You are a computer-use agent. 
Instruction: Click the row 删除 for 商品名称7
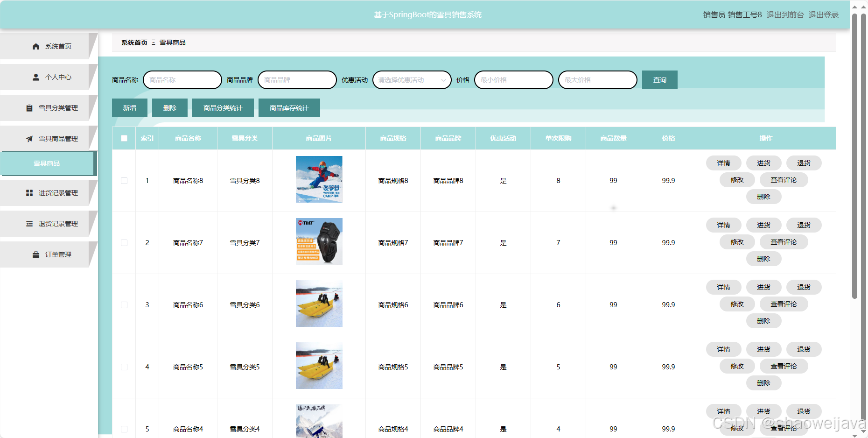pos(763,259)
